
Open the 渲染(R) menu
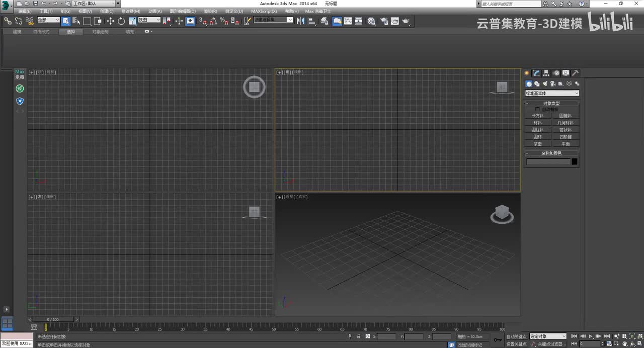(x=210, y=11)
